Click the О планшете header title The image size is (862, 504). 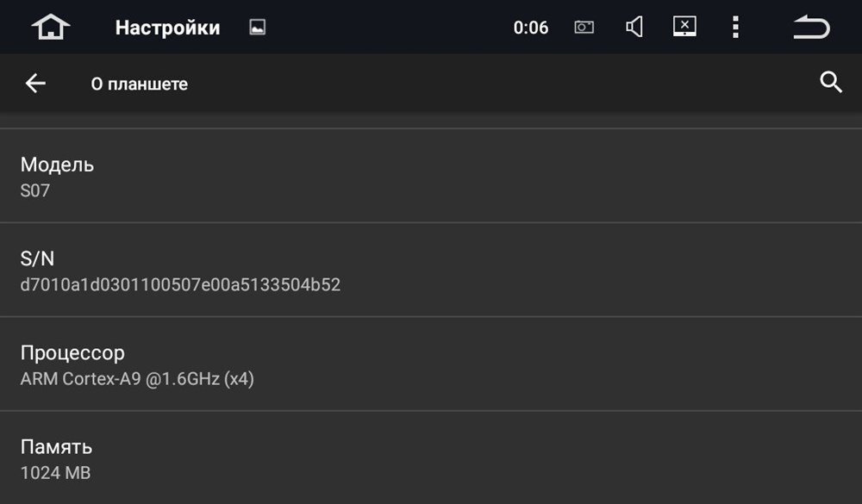coord(140,84)
